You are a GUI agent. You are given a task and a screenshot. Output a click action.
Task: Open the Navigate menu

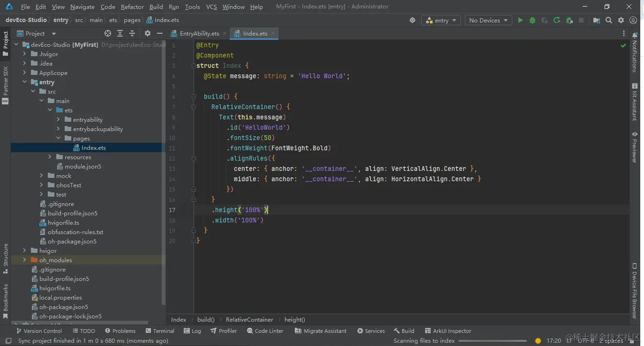click(82, 7)
